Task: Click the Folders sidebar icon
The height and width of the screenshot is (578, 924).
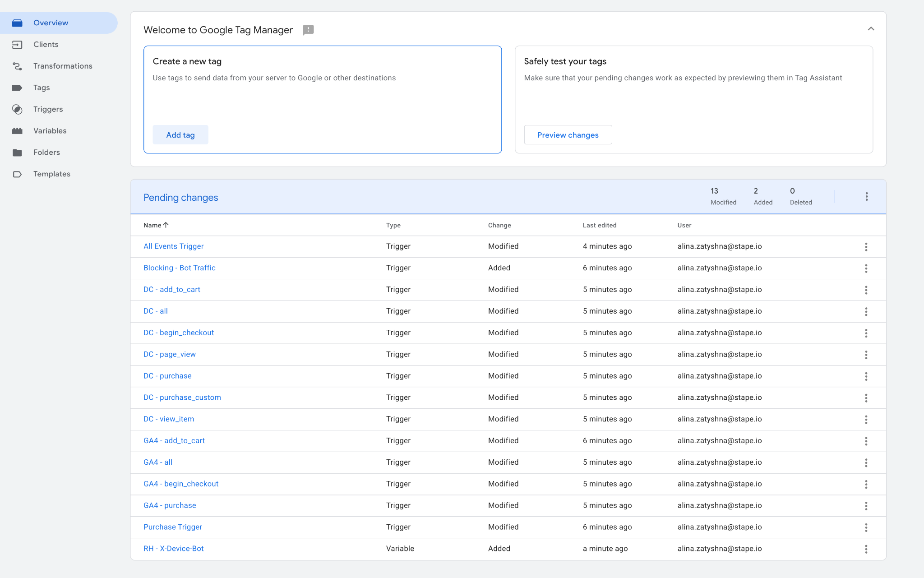Action: [17, 153]
